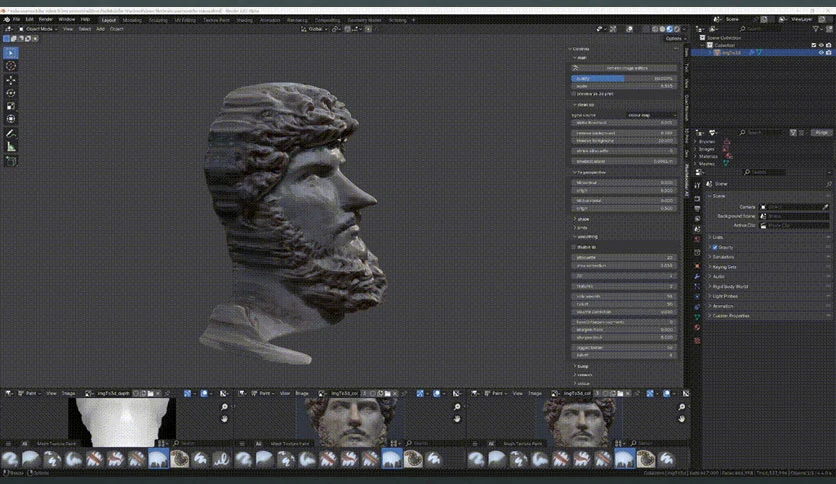Select the 3D Cursor tool

[11, 66]
